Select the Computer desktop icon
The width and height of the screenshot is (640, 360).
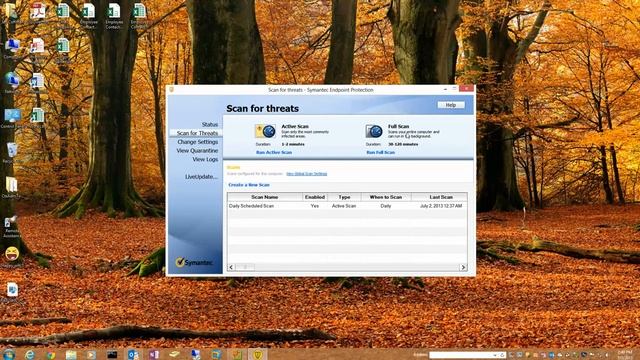pyautogui.click(x=11, y=48)
